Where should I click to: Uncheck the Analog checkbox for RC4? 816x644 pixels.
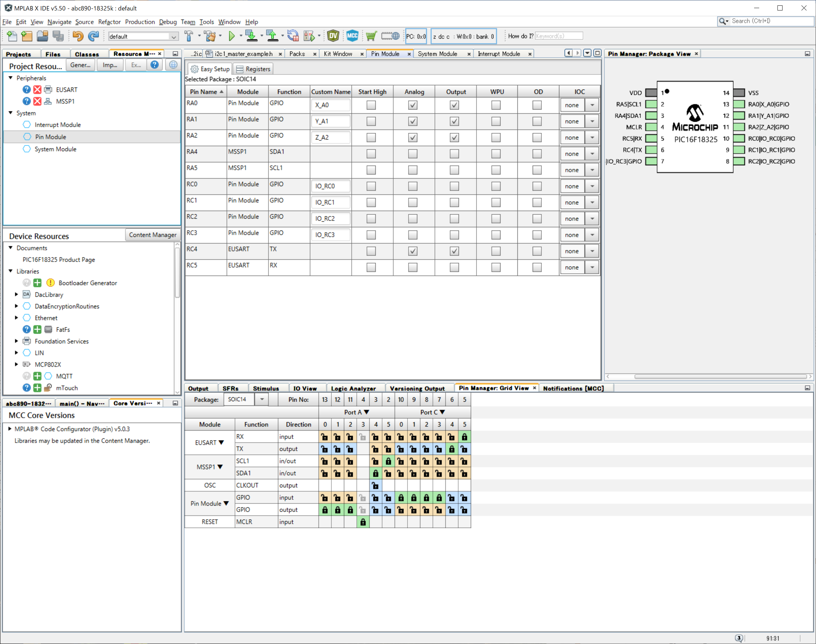(x=413, y=251)
